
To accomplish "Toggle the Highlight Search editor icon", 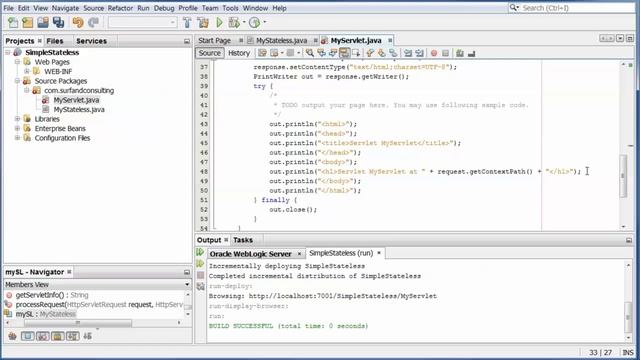I will (x=344, y=53).
